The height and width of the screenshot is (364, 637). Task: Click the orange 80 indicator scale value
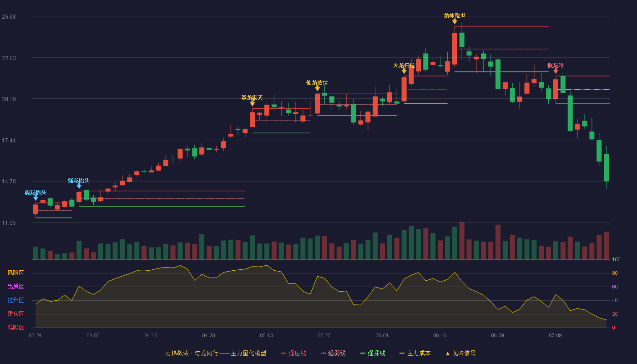pyautogui.click(x=614, y=273)
